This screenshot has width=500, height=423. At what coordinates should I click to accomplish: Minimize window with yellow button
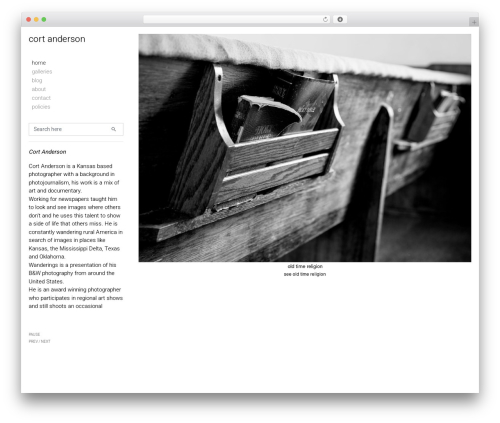[36, 19]
